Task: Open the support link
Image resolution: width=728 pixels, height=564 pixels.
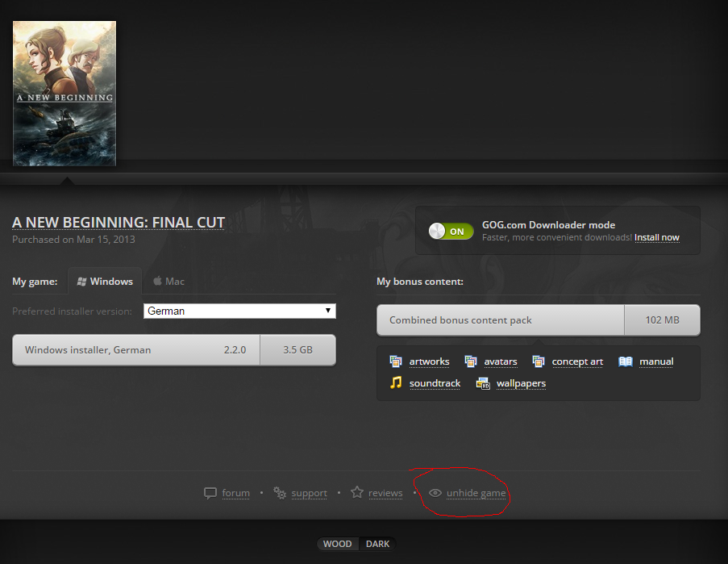Action: (x=310, y=493)
